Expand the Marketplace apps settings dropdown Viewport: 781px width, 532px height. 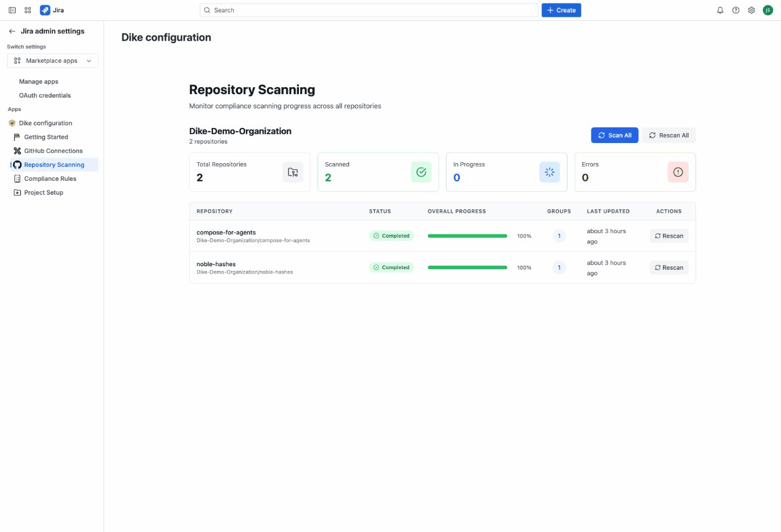coord(52,60)
